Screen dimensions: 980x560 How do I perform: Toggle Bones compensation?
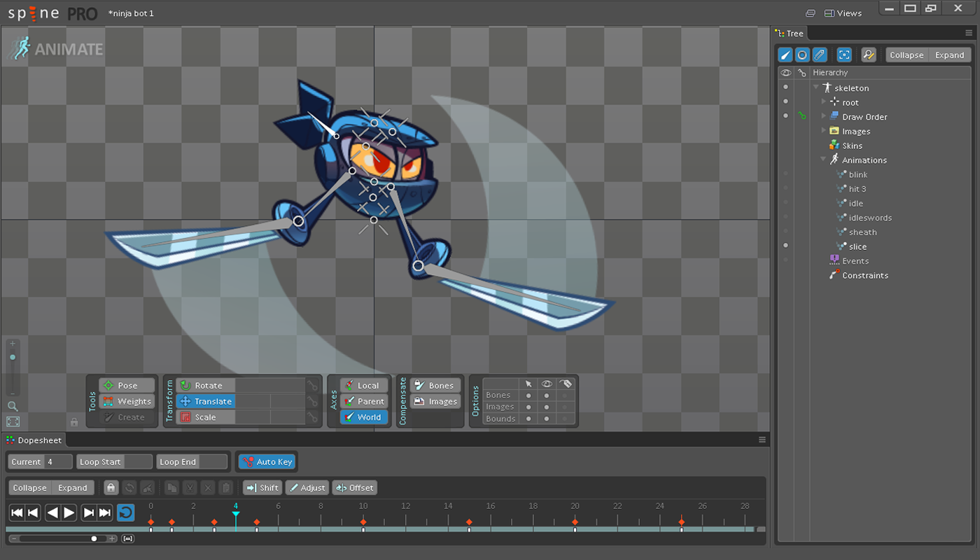click(434, 386)
